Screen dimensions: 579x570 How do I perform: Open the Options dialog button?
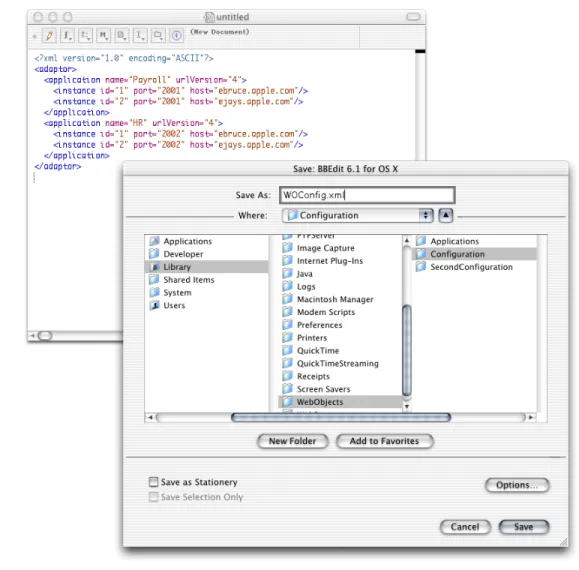tap(517, 485)
